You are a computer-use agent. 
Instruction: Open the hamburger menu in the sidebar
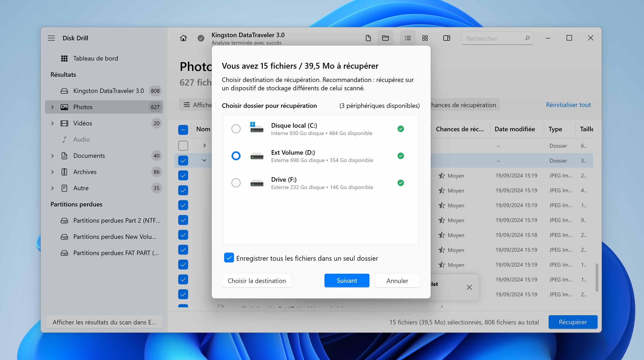click(x=51, y=38)
